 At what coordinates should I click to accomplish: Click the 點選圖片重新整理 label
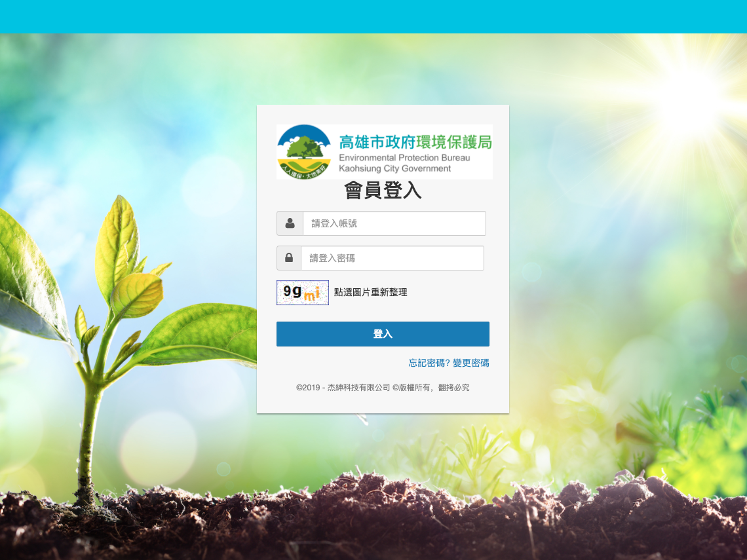pyautogui.click(x=370, y=293)
